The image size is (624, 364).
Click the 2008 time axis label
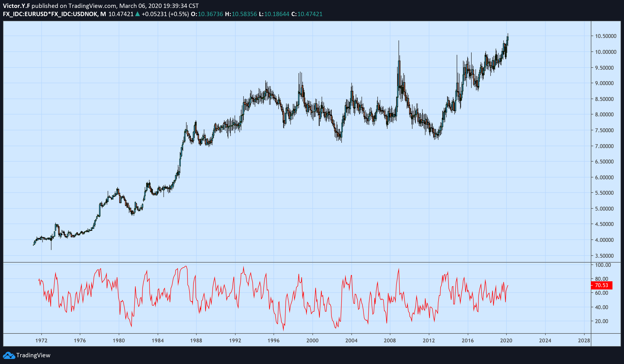point(390,340)
